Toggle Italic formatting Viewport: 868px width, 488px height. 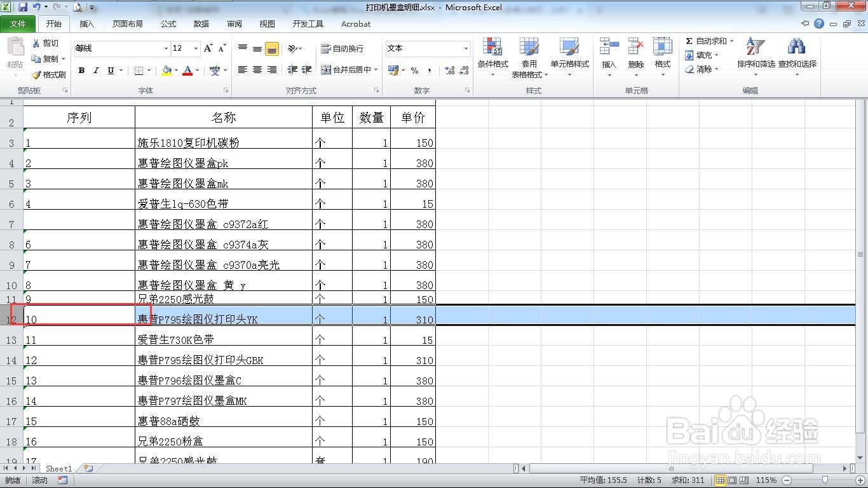(96, 71)
